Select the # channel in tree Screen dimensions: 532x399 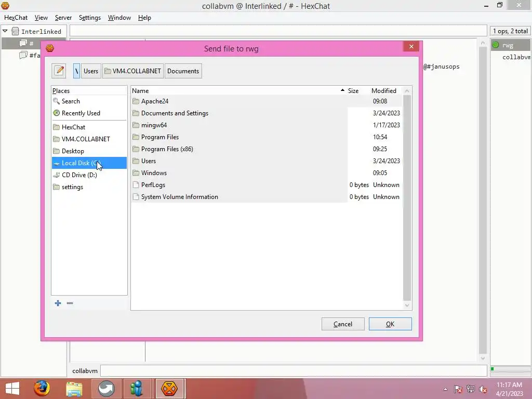tap(31, 44)
